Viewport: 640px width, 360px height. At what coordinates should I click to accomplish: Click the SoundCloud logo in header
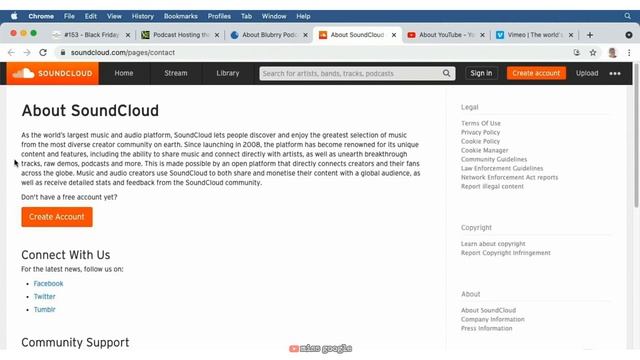pyautogui.click(x=52, y=73)
